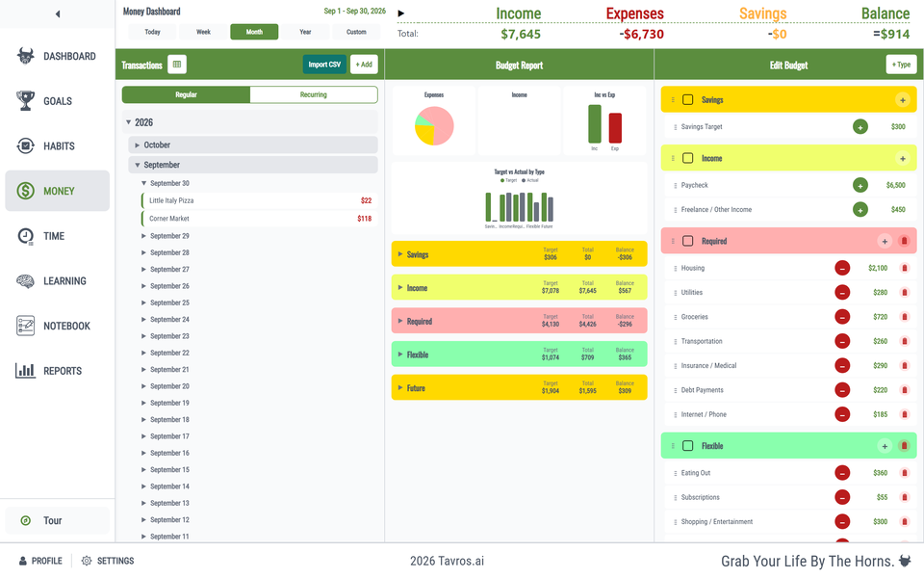Open Profile in the footer
The height and width of the screenshot is (578, 924).
coord(40,561)
